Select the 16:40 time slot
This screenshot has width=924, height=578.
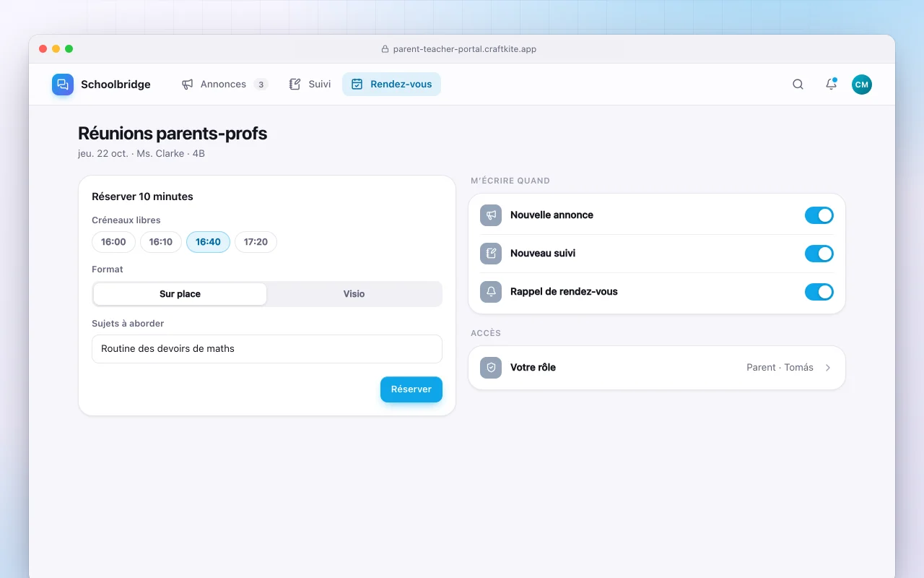[208, 242]
